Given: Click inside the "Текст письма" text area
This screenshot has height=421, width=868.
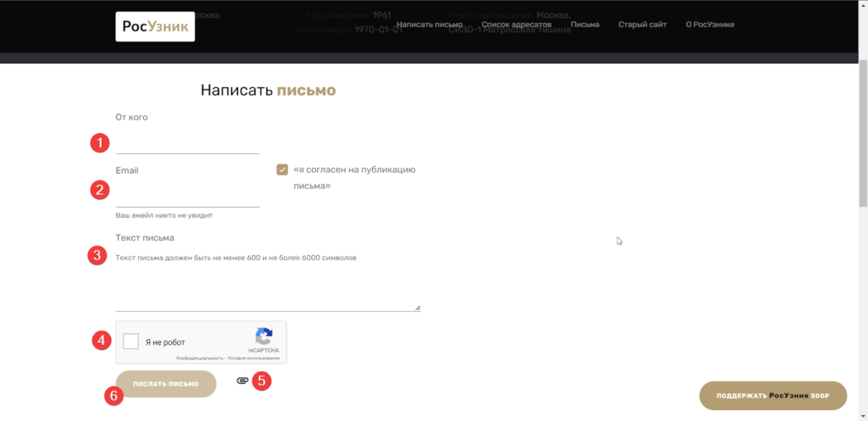Looking at the screenshot, I should point(267,284).
